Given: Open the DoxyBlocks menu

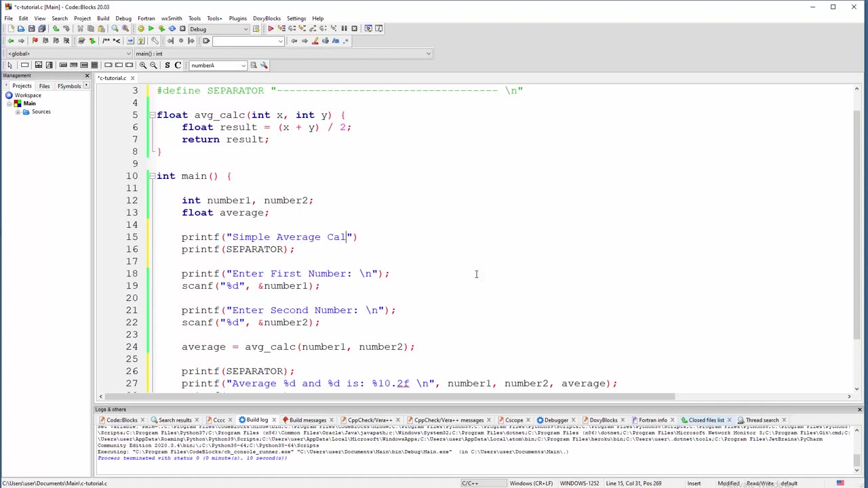Looking at the screenshot, I should point(267,18).
